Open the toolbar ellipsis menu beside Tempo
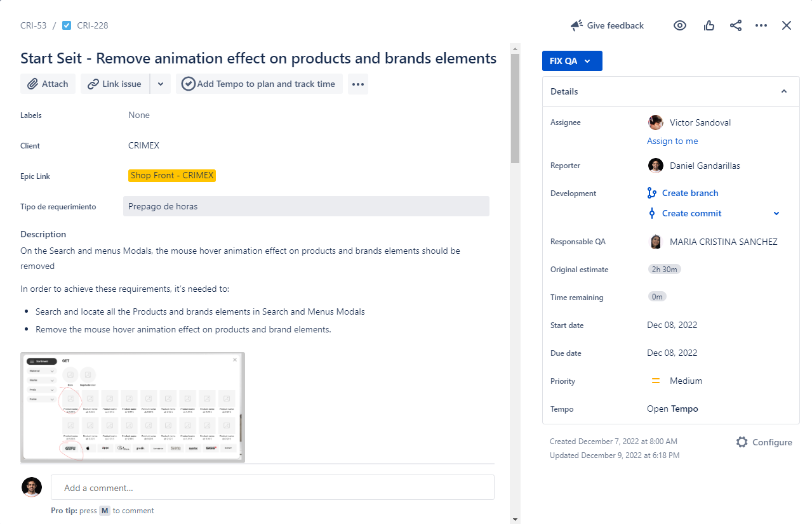This screenshot has height=524, width=812. pyautogui.click(x=358, y=84)
